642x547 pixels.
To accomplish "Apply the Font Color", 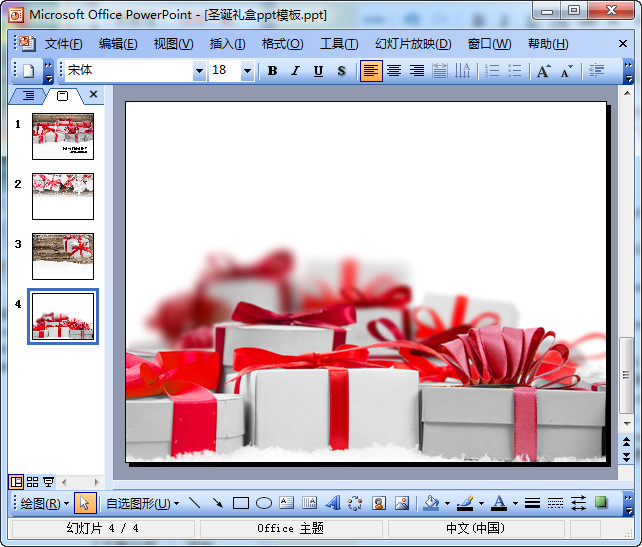I will [499, 503].
